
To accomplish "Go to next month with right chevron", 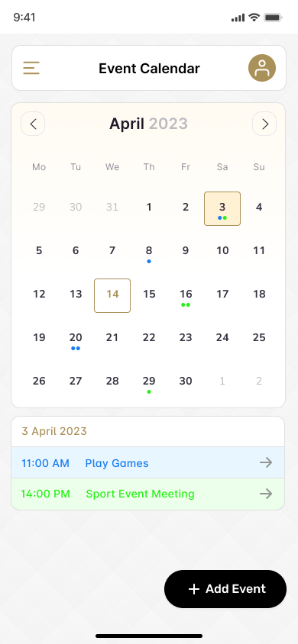I will click(264, 124).
